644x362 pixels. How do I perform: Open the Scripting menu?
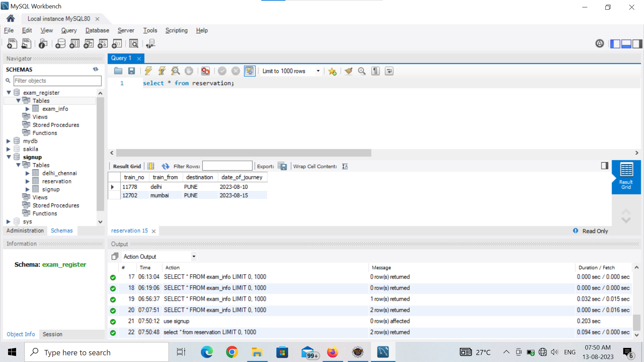click(176, 30)
